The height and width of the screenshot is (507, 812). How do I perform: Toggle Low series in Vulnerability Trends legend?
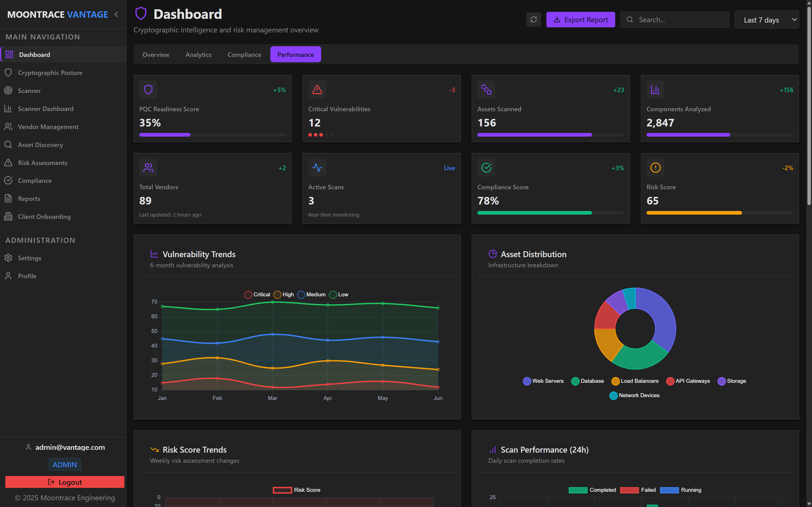pyautogui.click(x=339, y=294)
